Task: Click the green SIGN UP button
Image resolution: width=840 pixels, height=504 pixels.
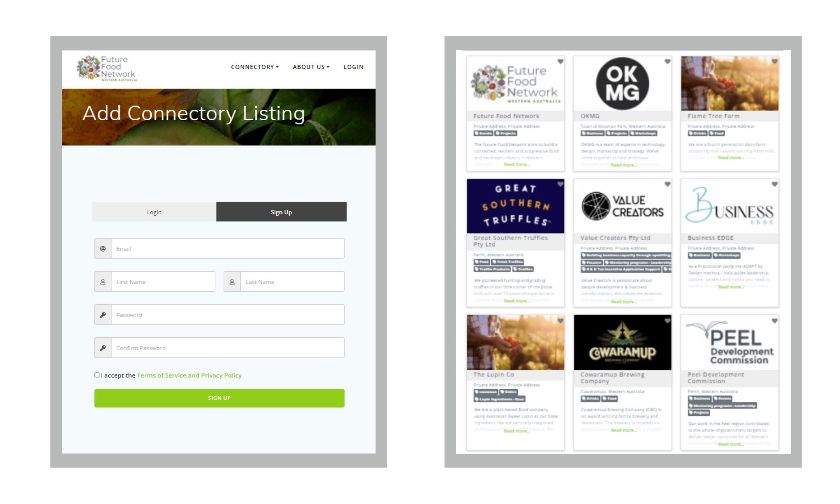Action: pyautogui.click(x=219, y=398)
